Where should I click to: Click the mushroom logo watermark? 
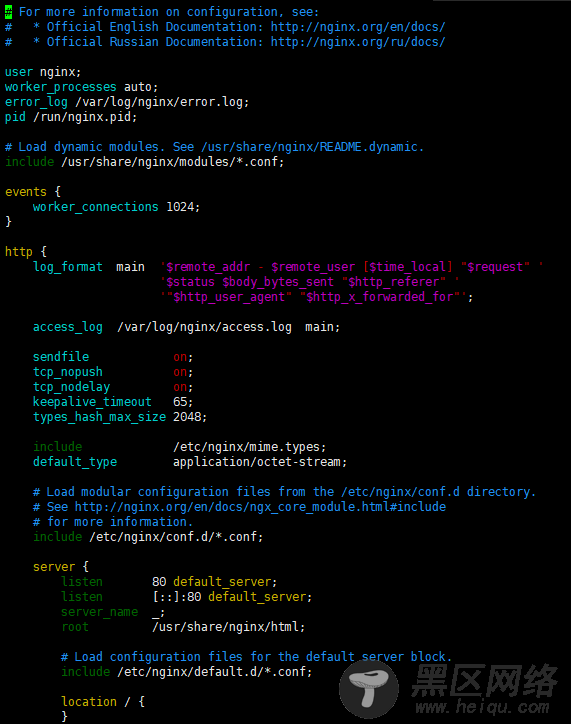pyautogui.click(x=369, y=689)
